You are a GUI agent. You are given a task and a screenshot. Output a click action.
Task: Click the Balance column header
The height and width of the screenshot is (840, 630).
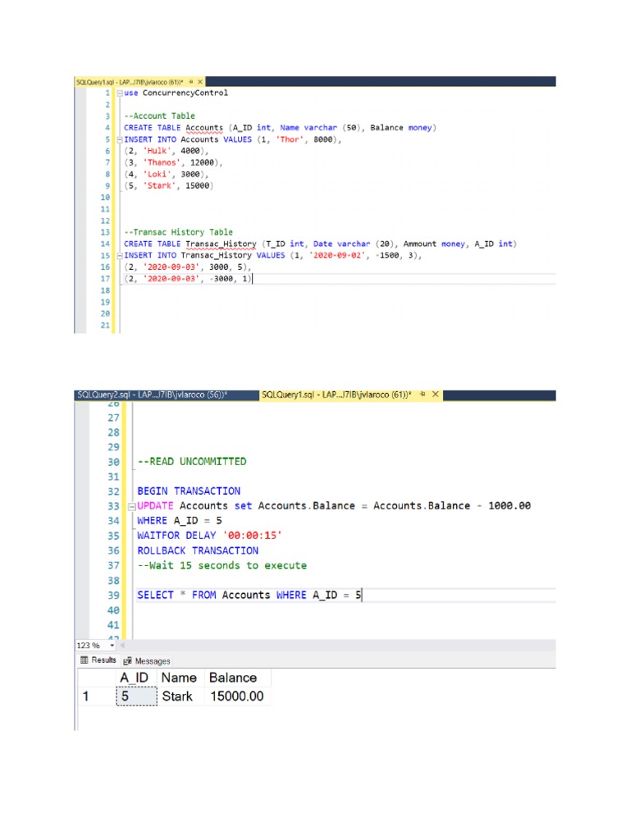(x=233, y=678)
